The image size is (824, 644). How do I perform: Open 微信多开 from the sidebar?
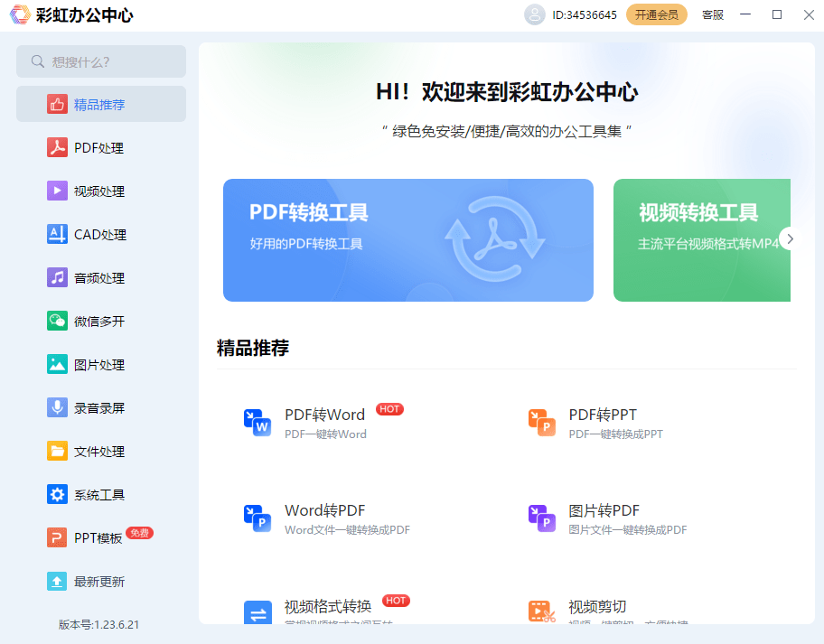(99, 321)
